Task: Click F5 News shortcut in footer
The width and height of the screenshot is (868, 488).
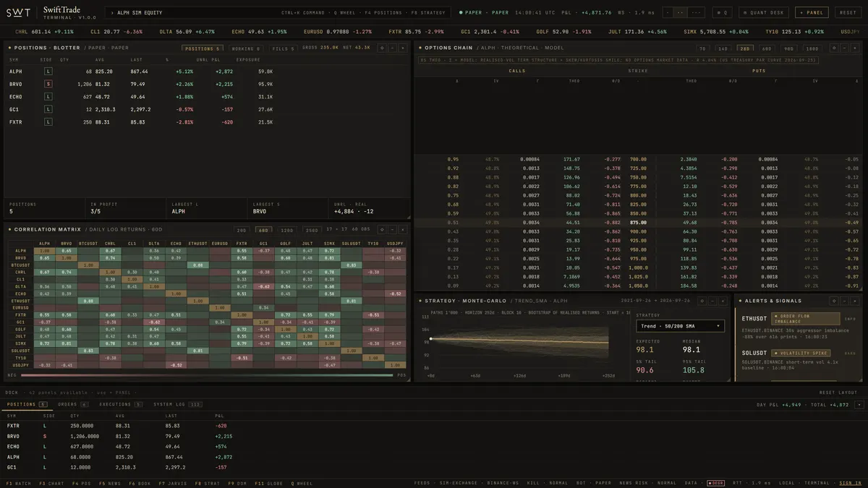Action: [x=109, y=482]
